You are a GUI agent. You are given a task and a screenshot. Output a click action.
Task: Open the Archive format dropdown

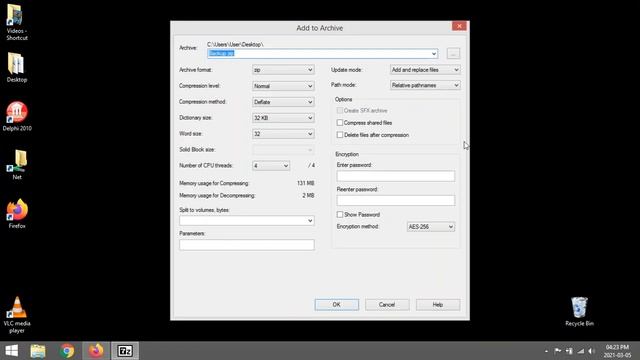tap(283, 70)
